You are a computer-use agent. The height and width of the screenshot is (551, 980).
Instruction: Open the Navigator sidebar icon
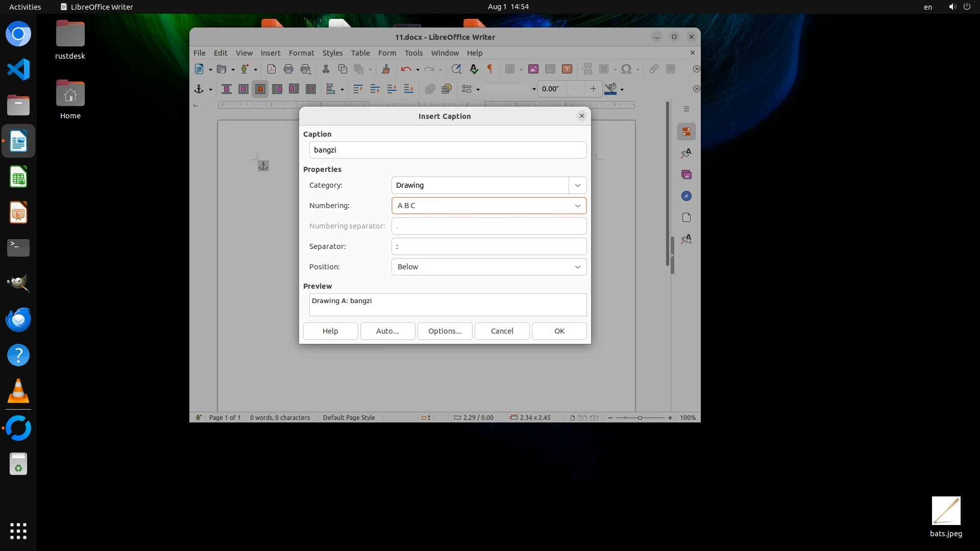[x=687, y=196]
